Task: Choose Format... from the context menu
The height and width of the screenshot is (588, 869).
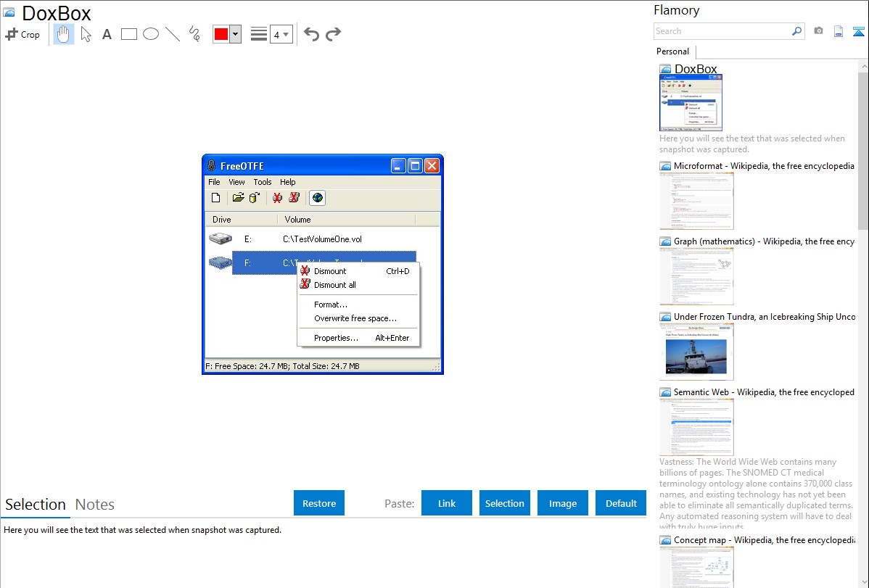Action: tap(358, 305)
